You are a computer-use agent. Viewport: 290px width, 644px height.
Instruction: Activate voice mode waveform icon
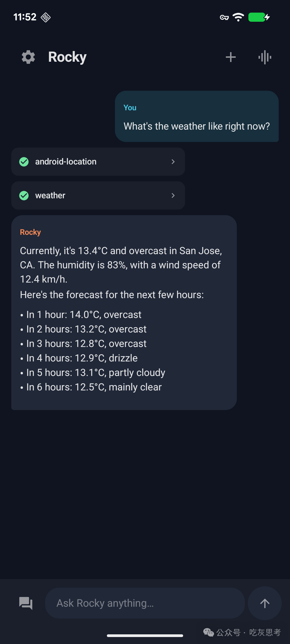click(x=265, y=57)
